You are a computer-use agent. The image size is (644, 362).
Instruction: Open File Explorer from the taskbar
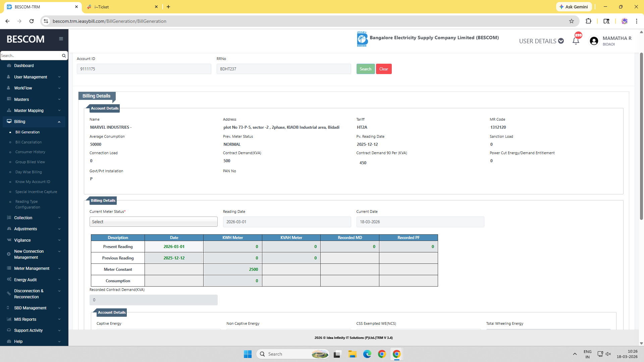coord(352,354)
